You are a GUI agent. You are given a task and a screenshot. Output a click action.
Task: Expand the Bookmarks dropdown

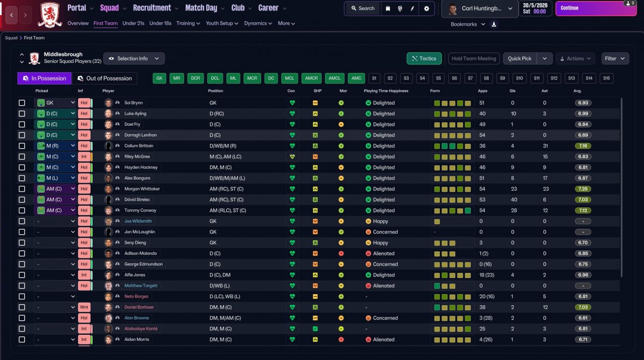click(x=468, y=24)
